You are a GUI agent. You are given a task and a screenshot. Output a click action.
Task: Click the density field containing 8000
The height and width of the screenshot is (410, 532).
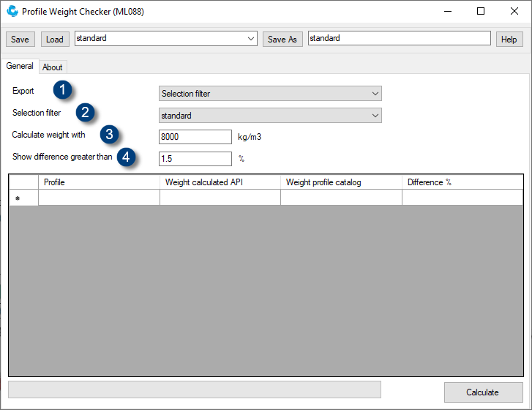[x=195, y=137]
